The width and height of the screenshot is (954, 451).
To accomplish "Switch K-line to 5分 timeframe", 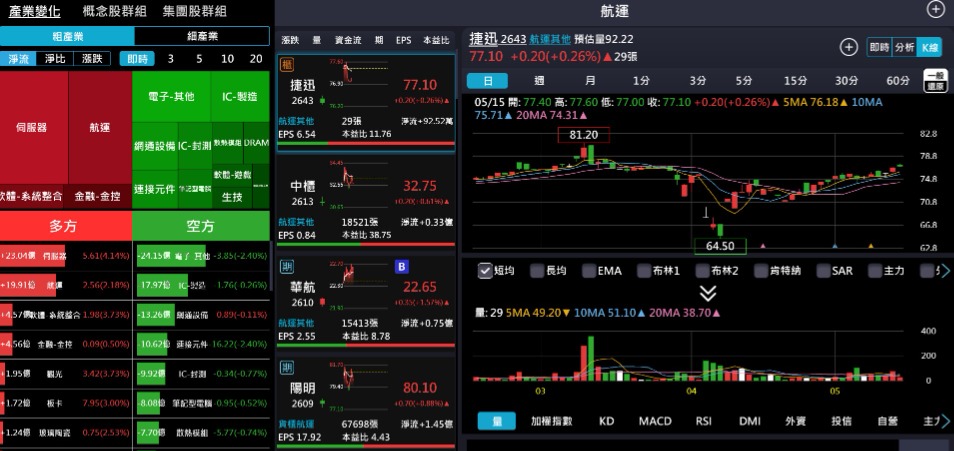I will coord(743,80).
